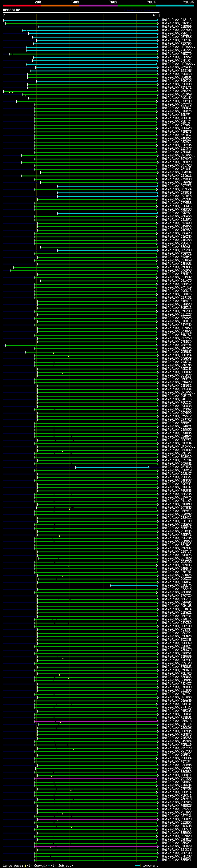Image resolution: width=197 pixels, height=868 pixels.
Task: Click the cyan alignment bar of UniRef100_P12113
Action: (81, 20)
